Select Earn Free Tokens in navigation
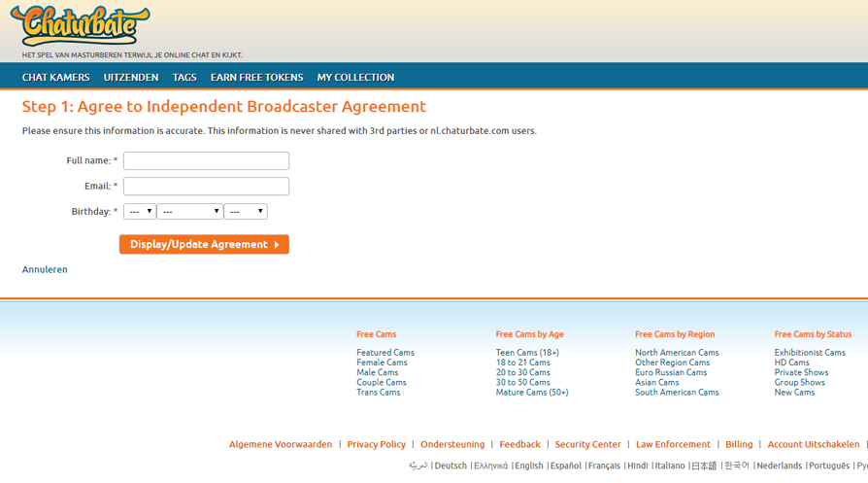This screenshot has height=483, width=868. click(256, 78)
